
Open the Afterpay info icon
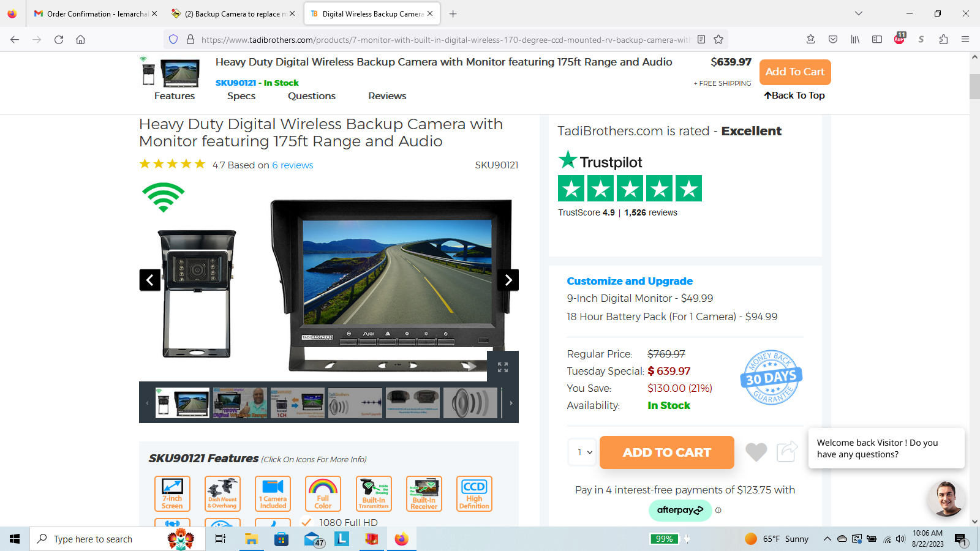tap(718, 510)
